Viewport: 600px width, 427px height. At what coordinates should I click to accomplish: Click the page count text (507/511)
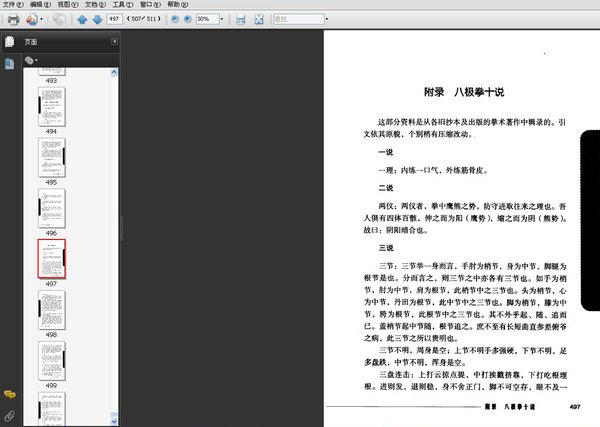[144, 19]
